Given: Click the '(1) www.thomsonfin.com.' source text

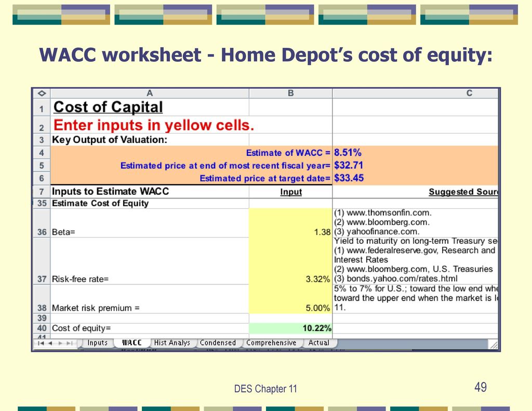Looking at the screenshot, I should 383,213.
